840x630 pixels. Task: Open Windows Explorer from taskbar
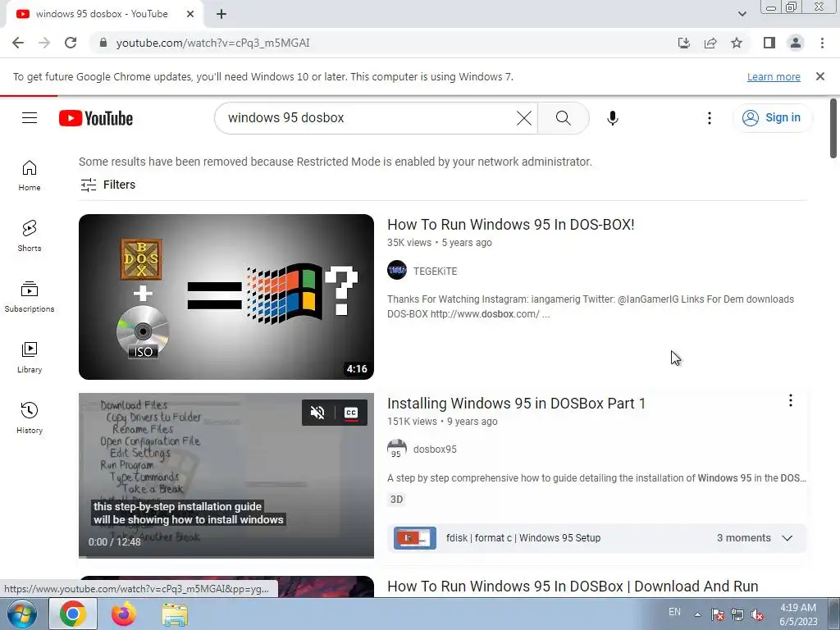coord(175,614)
